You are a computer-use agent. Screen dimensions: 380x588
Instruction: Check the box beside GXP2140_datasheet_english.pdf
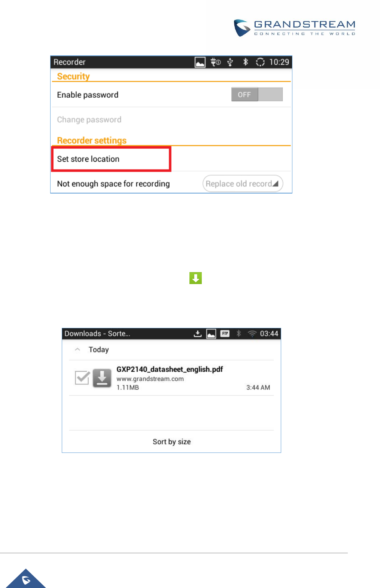[82, 378]
